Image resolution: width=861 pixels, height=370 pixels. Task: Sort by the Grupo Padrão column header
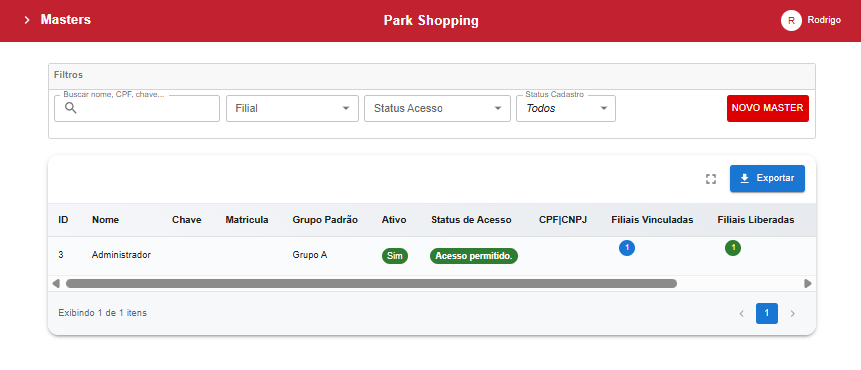coord(325,220)
